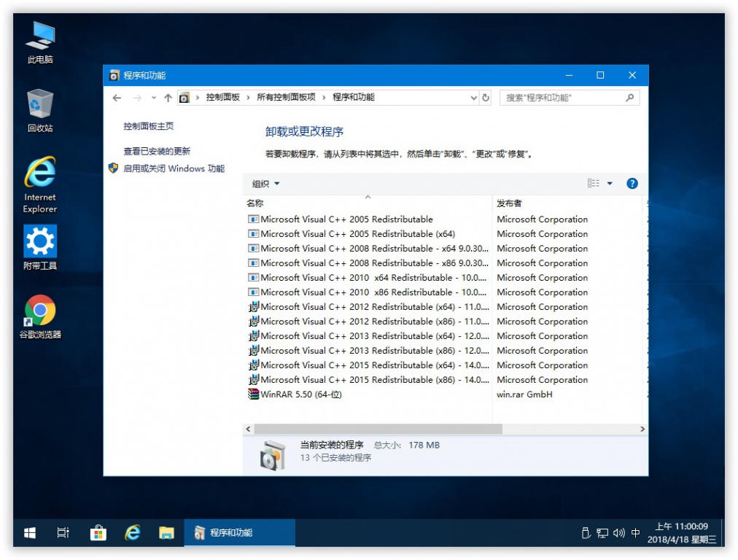Click the 中 input method indicator
738x560 pixels.
click(x=635, y=533)
